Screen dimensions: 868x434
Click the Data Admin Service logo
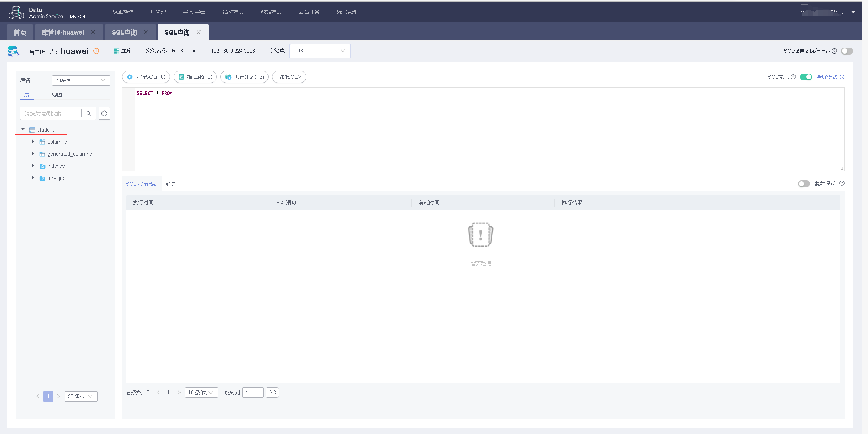coord(16,12)
